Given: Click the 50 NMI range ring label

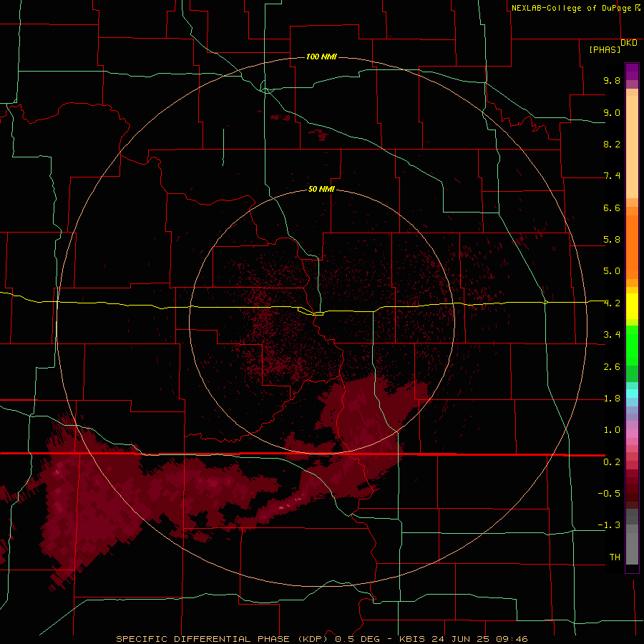Looking at the screenshot, I should (321, 189).
